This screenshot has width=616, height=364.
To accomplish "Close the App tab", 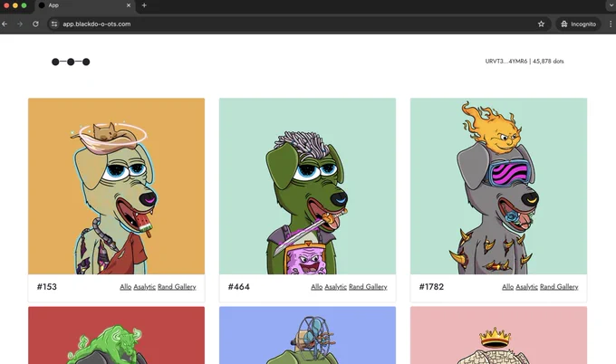I will click(x=129, y=5).
